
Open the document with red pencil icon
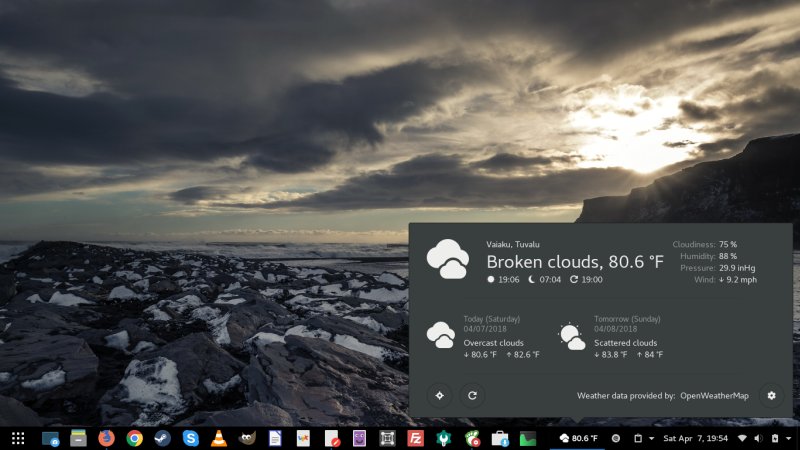pyautogui.click(x=332, y=438)
